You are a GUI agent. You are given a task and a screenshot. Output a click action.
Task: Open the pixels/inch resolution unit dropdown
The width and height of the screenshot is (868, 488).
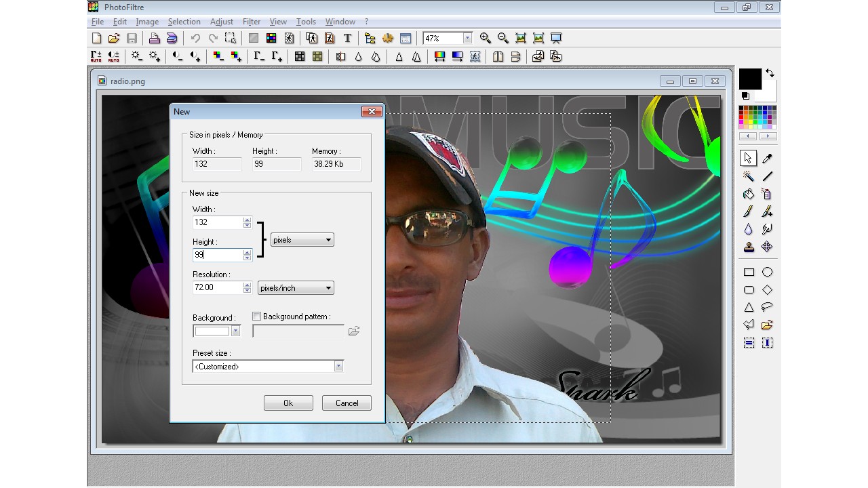pos(296,288)
